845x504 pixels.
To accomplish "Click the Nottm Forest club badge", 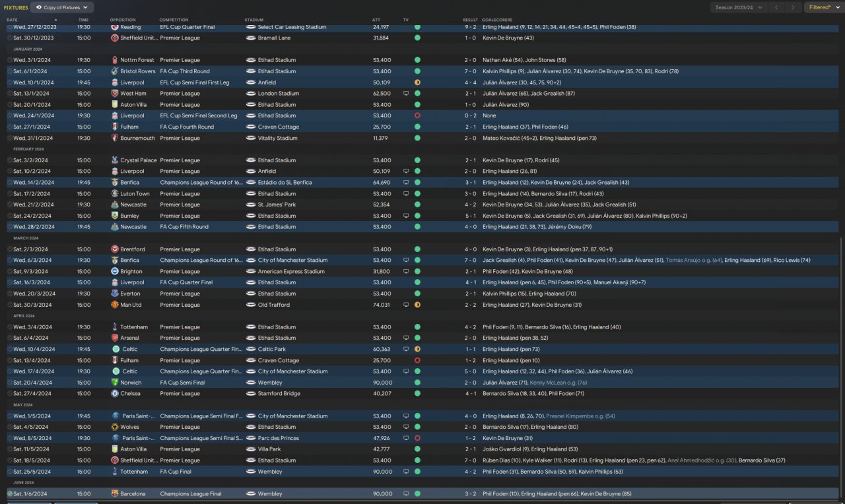I will click(115, 60).
